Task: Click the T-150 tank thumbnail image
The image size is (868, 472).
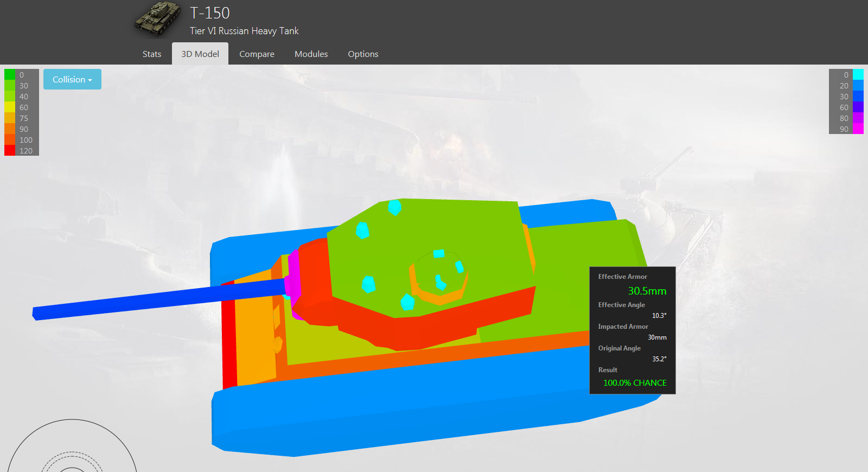Action: [158, 19]
